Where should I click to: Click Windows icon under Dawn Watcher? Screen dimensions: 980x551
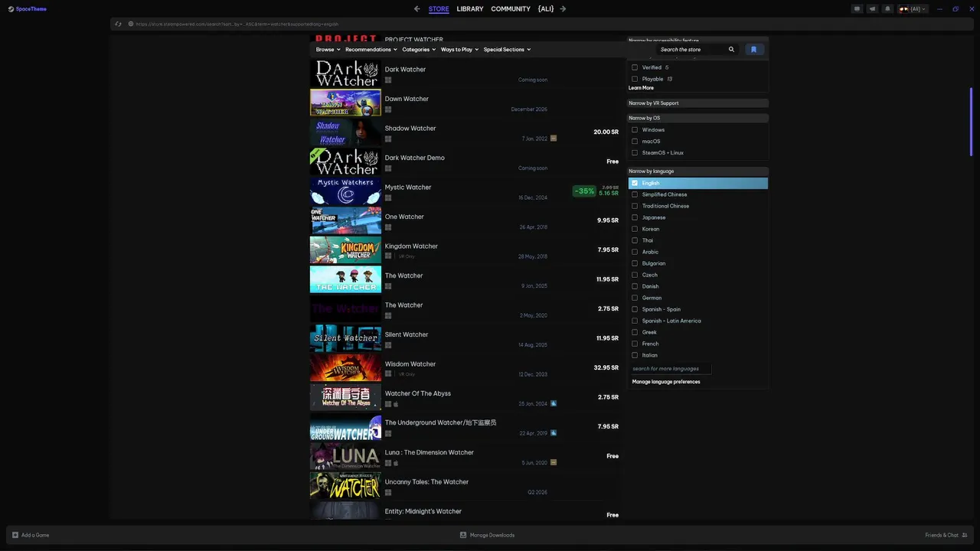pyautogui.click(x=388, y=109)
